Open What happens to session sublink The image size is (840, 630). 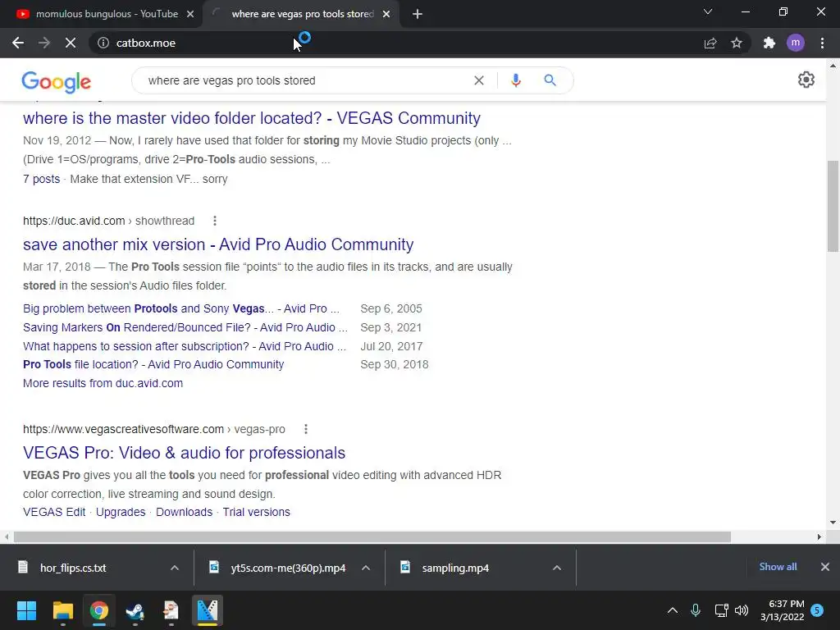click(185, 346)
